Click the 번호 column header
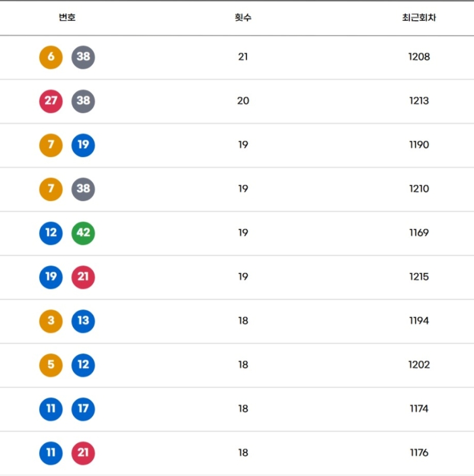 67,18
